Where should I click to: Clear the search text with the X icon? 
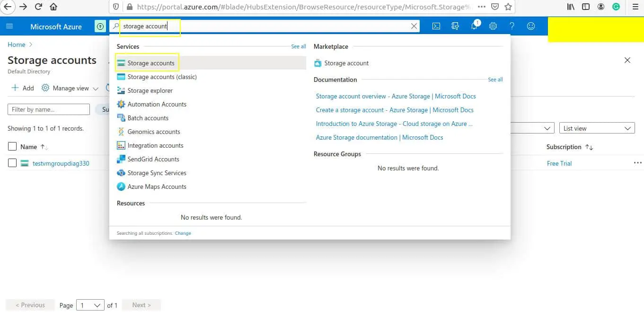[x=414, y=26]
